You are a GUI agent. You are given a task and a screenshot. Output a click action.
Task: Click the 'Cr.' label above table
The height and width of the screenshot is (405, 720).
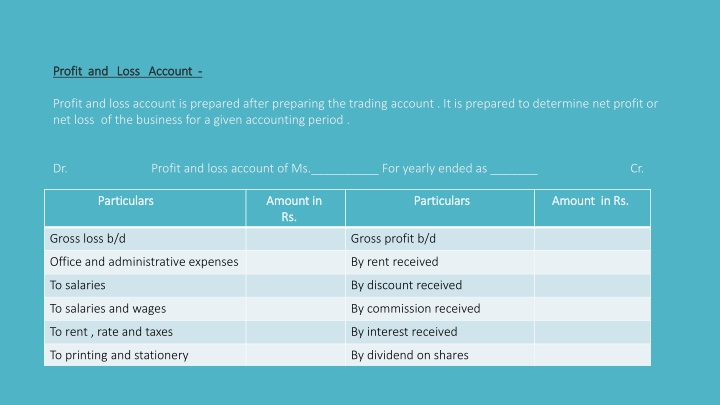pos(637,168)
